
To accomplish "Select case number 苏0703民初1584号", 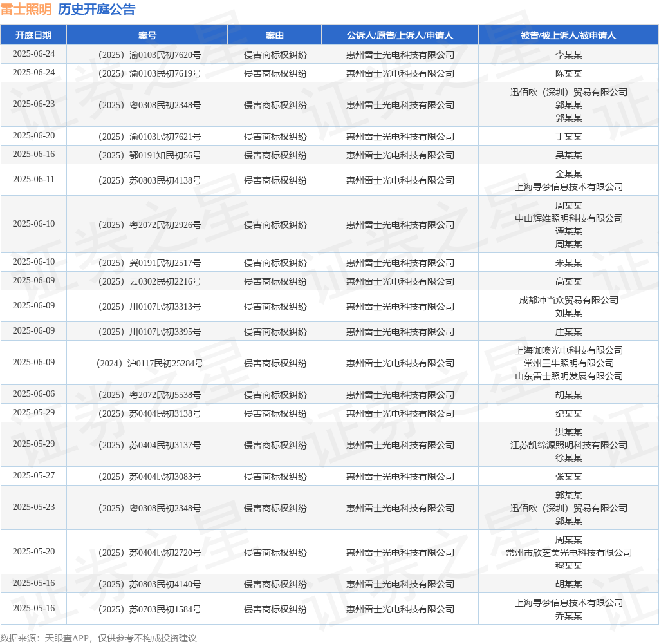I will (149, 609).
